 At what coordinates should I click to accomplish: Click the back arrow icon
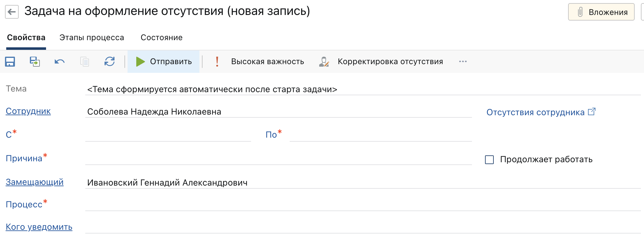(12, 12)
